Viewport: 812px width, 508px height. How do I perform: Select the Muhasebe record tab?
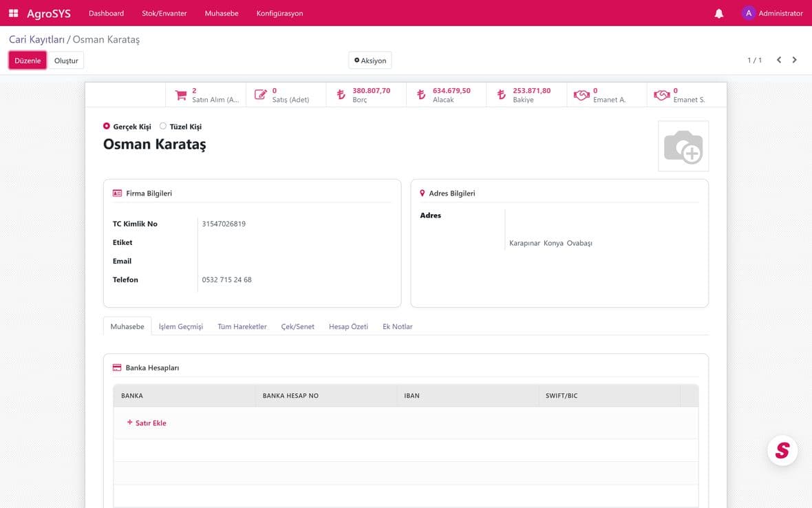[x=127, y=326]
